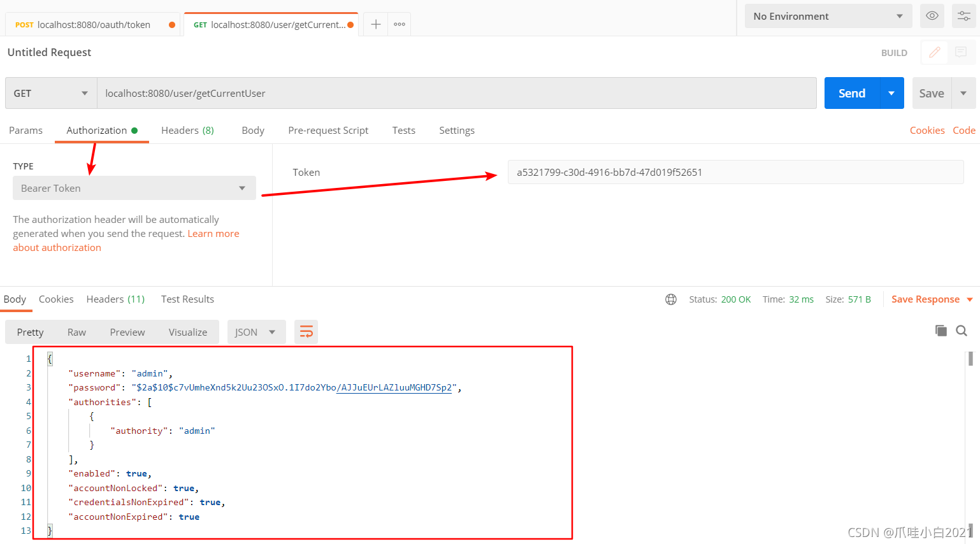Expand the Save button dropdown arrow

pyautogui.click(x=963, y=93)
